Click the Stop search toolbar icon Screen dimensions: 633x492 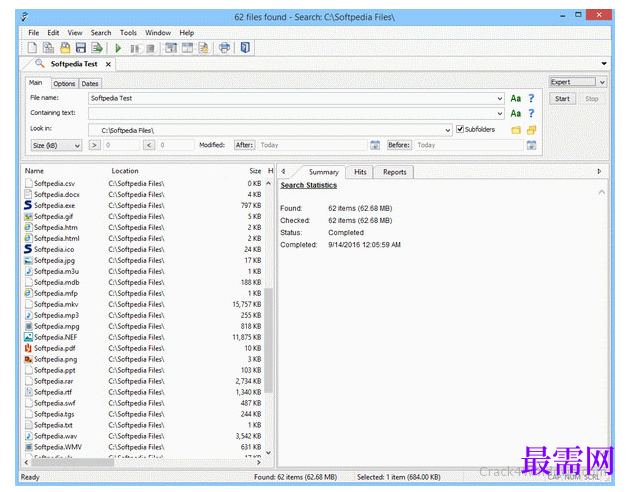(x=150, y=48)
